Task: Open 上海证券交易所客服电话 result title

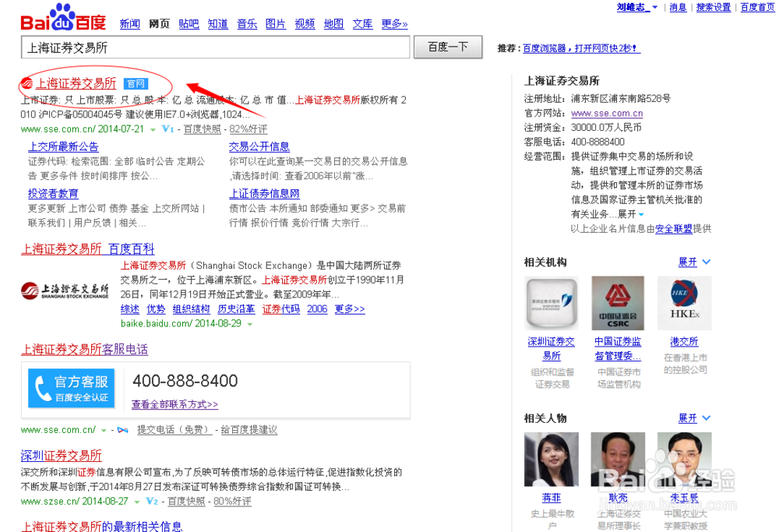Action: point(84,350)
